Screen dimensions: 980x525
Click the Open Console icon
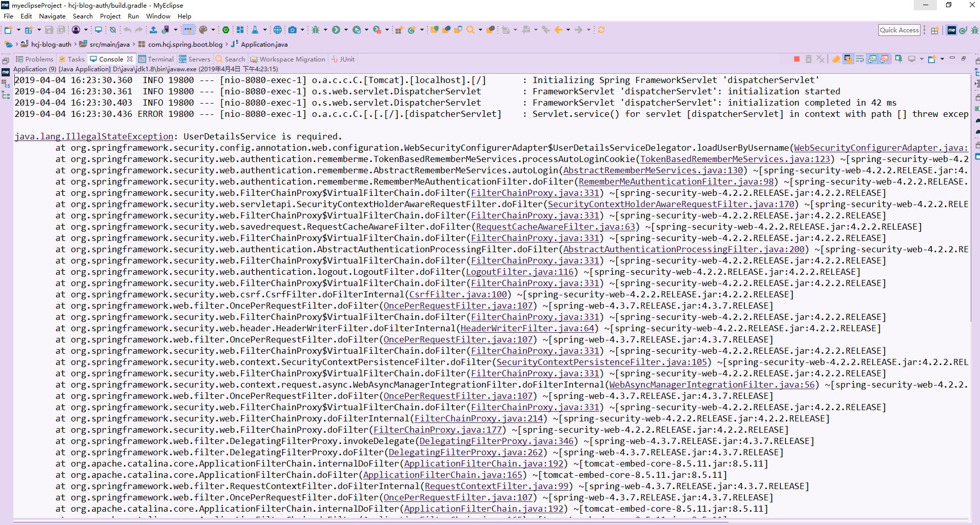[932, 59]
